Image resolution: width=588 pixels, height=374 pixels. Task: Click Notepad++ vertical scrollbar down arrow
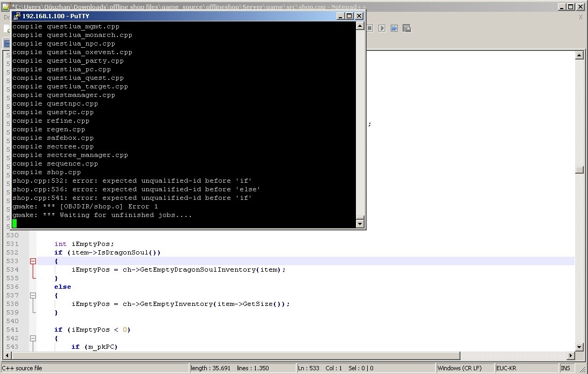[x=579, y=347]
